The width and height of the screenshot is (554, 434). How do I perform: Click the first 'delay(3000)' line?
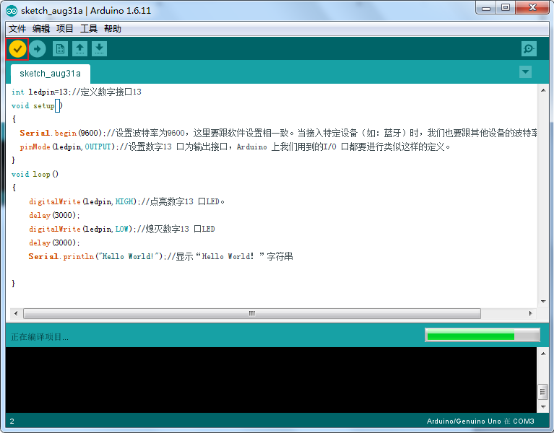click(x=54, y=215)
